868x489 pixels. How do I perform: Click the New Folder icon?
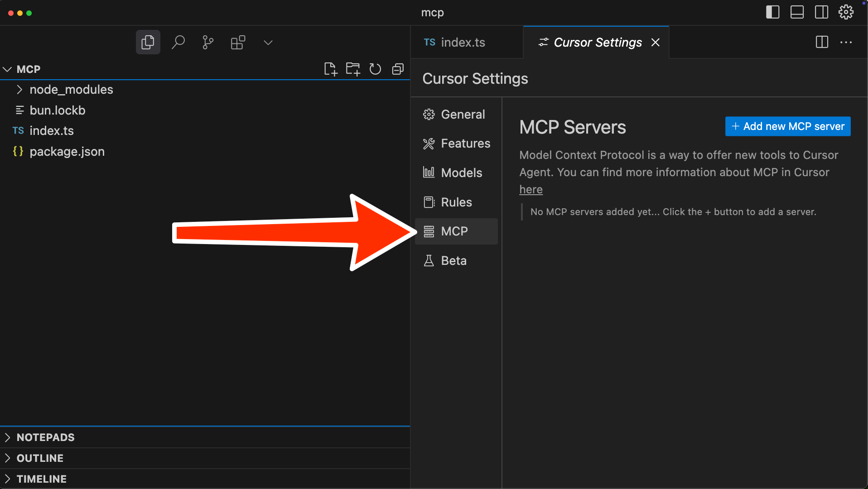353,69
